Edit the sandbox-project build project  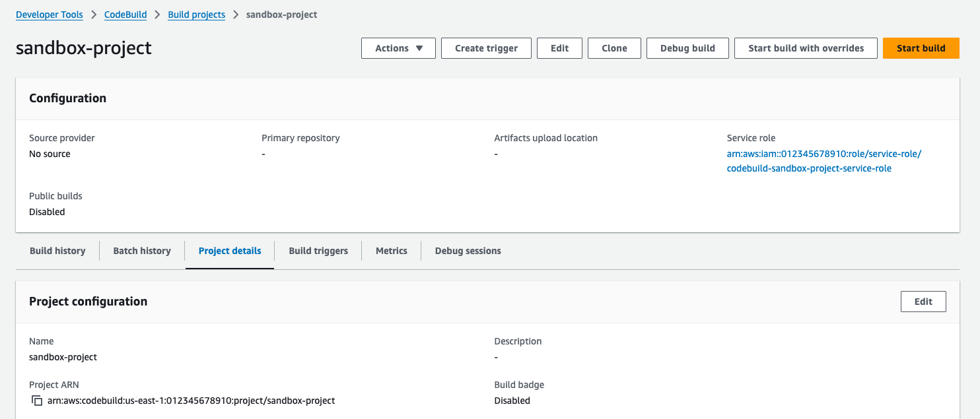(x=559, y=48)
